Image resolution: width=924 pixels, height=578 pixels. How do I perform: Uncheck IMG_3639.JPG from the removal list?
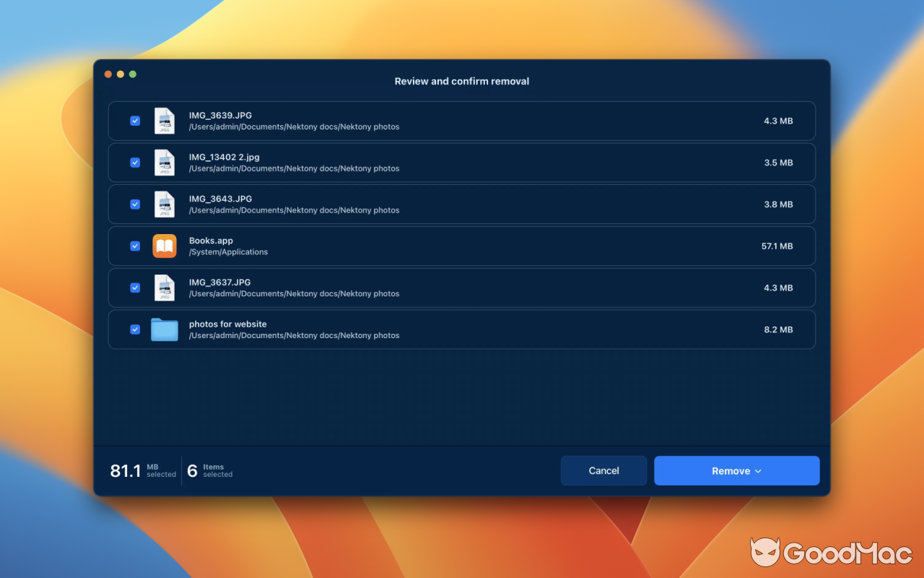[135, 121]
